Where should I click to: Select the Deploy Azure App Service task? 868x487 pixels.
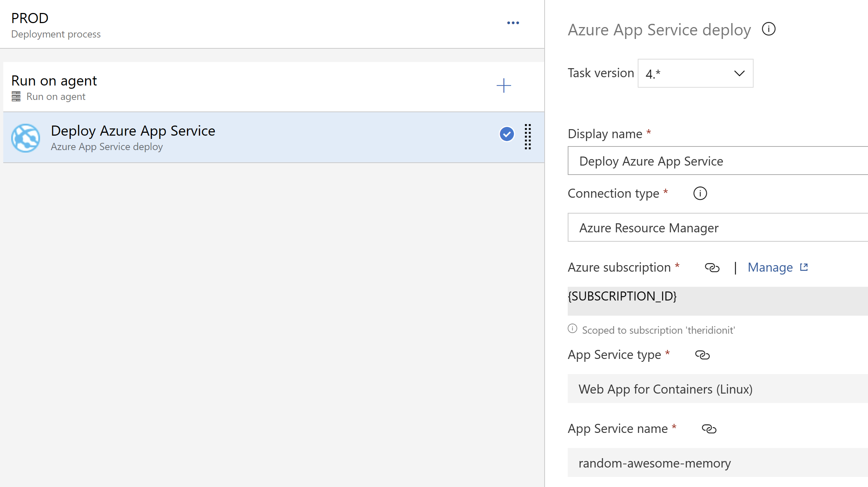[274, 137]
